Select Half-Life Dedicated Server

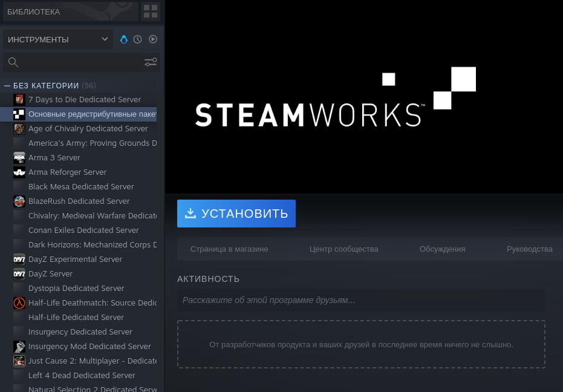pos(76,317)
